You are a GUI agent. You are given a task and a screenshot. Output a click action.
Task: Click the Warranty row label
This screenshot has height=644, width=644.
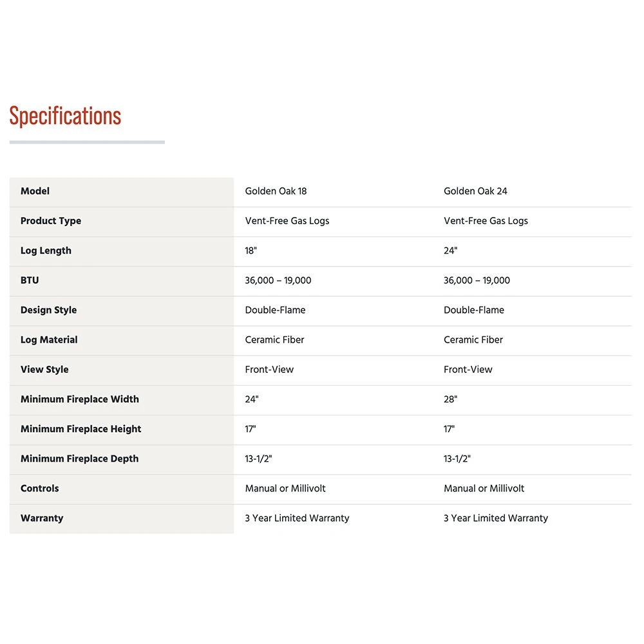42,518
